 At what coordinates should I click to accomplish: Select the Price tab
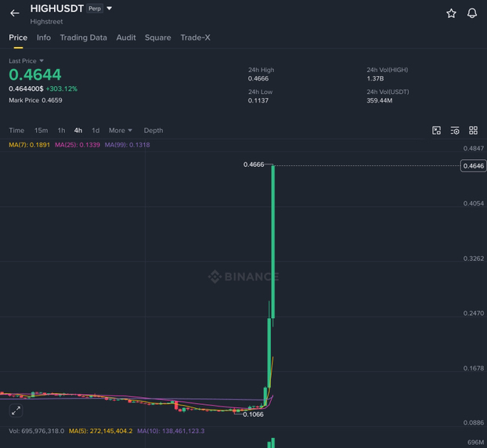[18, 38]
